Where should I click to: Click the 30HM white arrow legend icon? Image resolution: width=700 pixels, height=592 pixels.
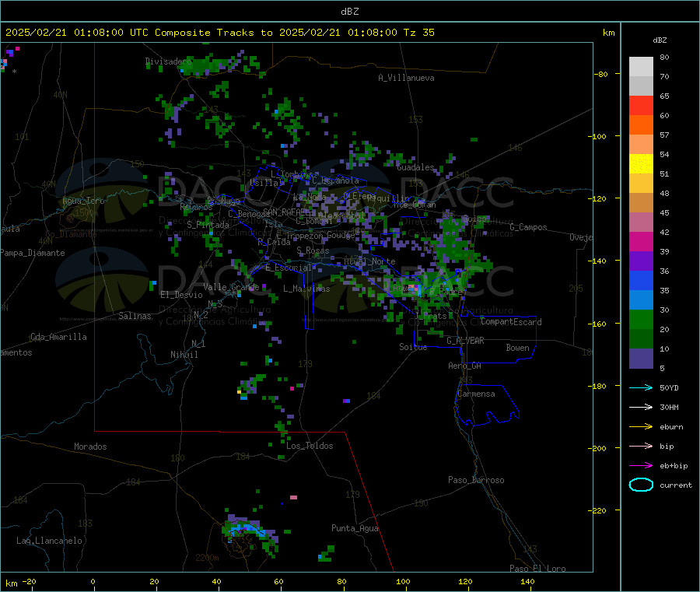pos(641,407)
